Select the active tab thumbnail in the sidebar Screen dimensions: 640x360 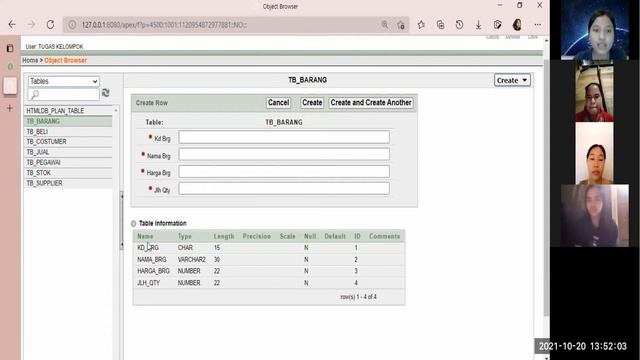tap(10, 86)
